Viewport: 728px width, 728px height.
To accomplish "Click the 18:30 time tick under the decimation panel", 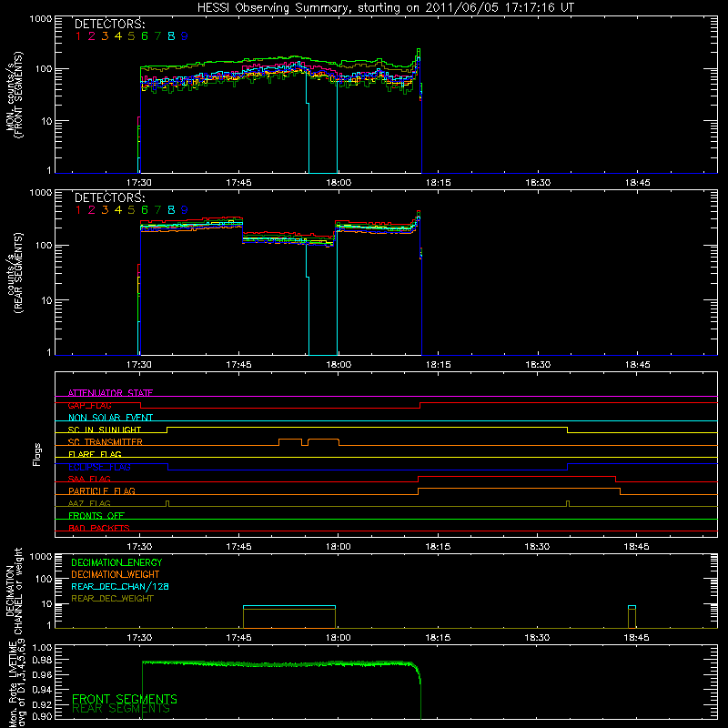I will [x=537, y=638].
